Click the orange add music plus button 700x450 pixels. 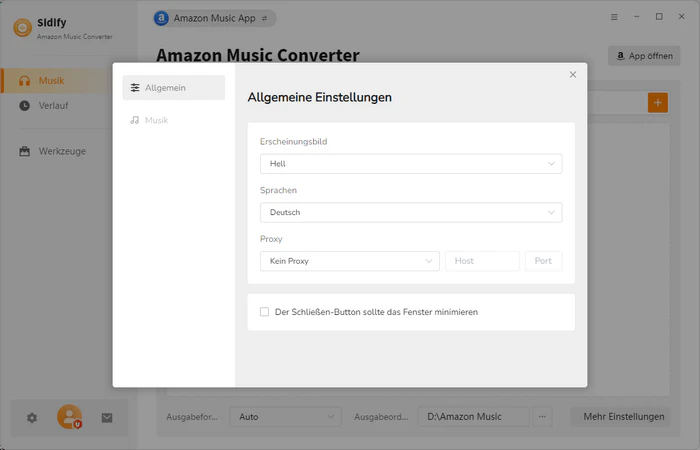pyautogui.click(x=657, y=102)
